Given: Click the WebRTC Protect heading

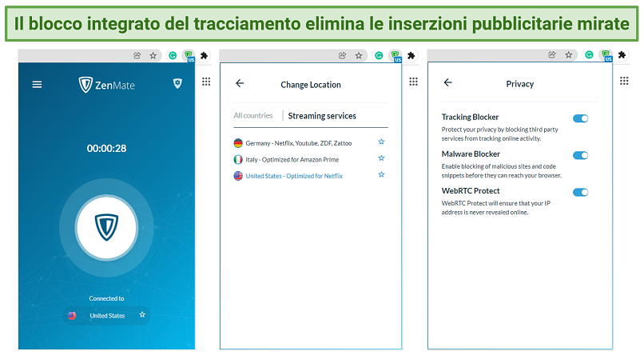Looking at the screenshot, I should pyautogui.click(x=471, y=191).
